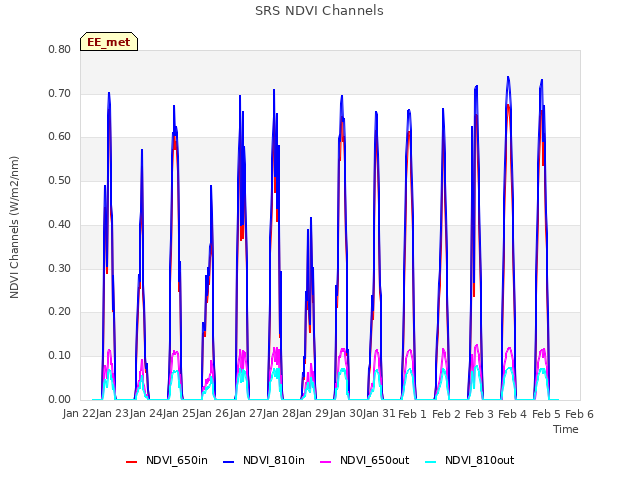Click the Feb 6 x-axis date label
The image size is (640, 480).
pos(579,414)
